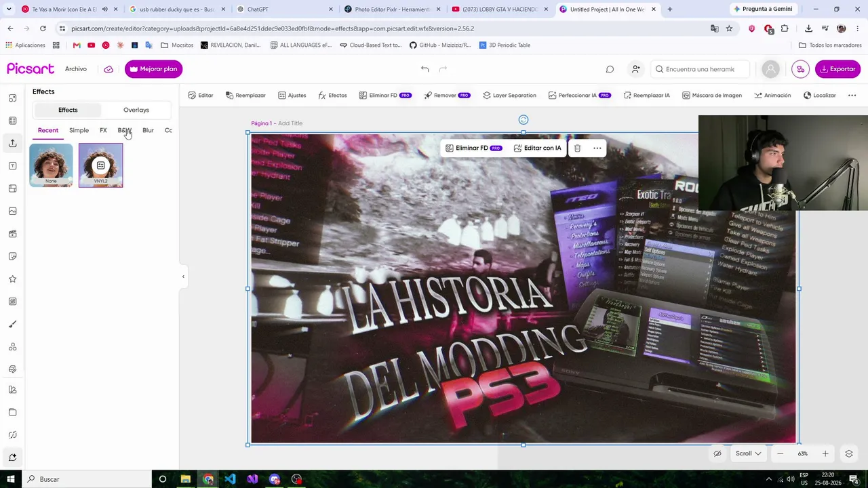The width and height of the screenshot is (868, 488).
Task: Open the Archivo menu
Action: 76,69
